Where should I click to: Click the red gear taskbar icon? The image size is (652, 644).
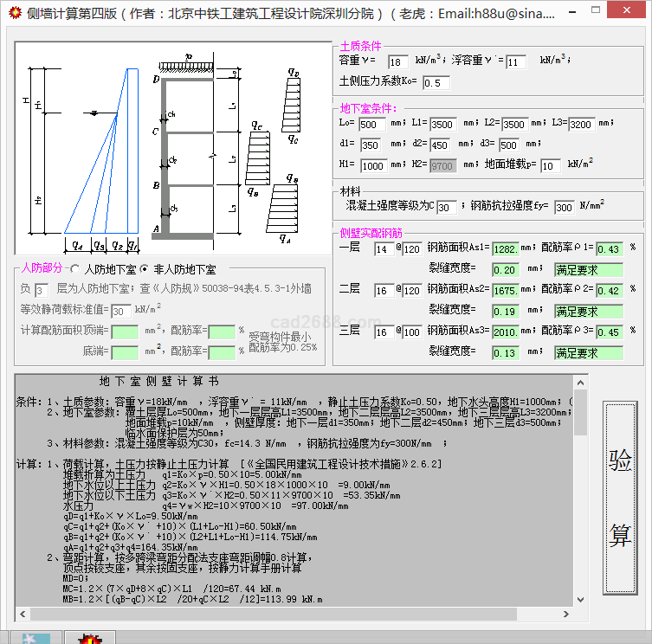point(90,639)
